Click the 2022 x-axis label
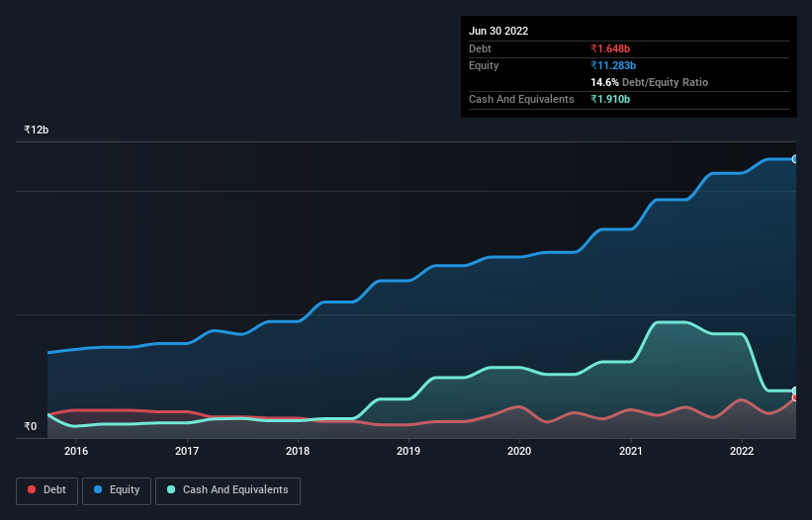 [x=742, y=451]
